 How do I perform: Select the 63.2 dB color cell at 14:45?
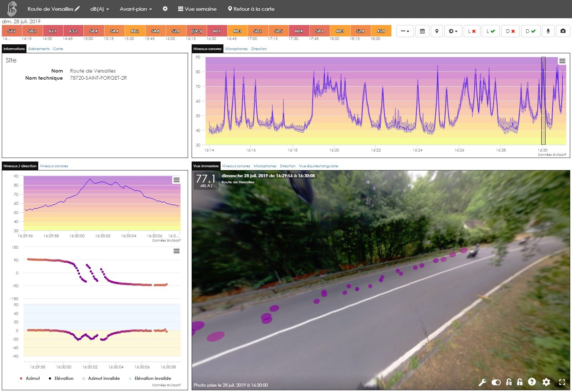[x=73, y=31]
